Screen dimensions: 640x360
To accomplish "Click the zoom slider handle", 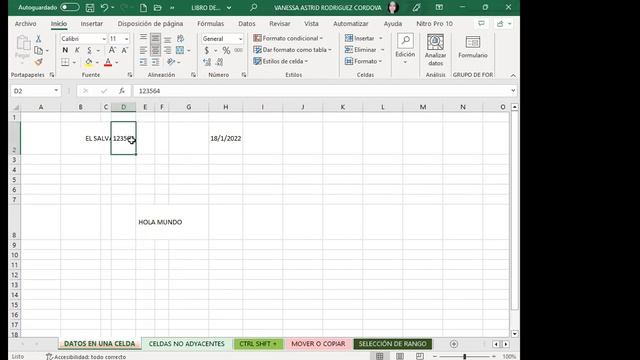I will (464, 356).
